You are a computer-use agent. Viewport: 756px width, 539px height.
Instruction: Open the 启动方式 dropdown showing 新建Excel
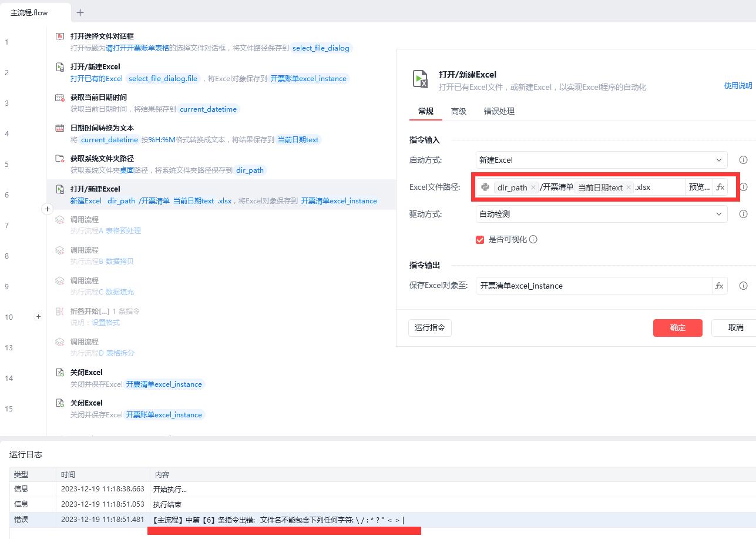pyautogui.click(x=602, y=160)
